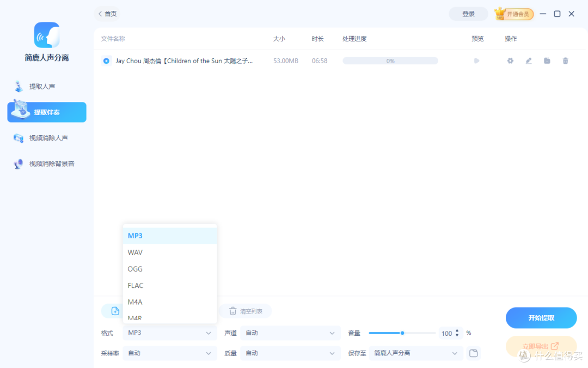Click the blue play icon beside the file name

[x=107, y=61]
